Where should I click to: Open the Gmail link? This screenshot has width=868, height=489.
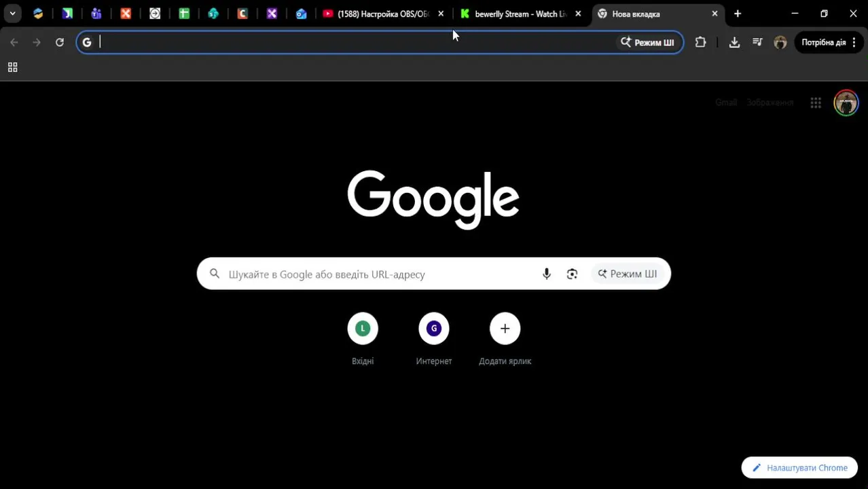click(726, 103)
